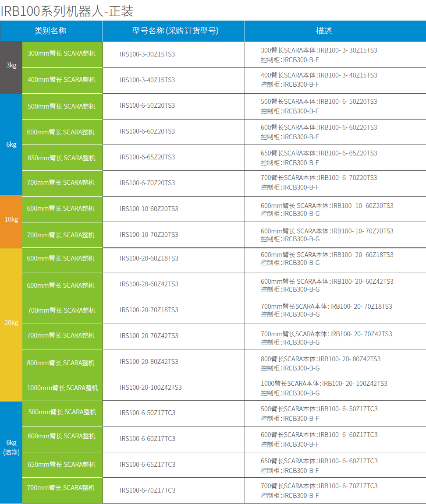
Task: Click description containing IRB100- 20- 70Z18TS3
Action: pyautogui.click(x=326, y=310)
